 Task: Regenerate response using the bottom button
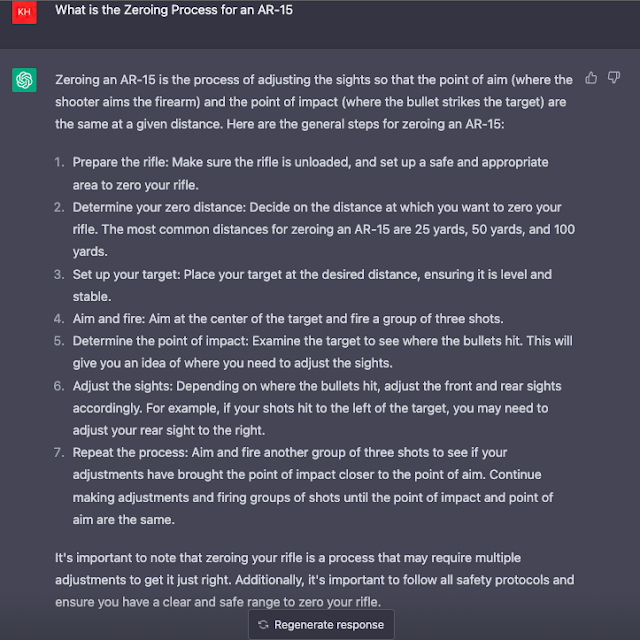321,624
